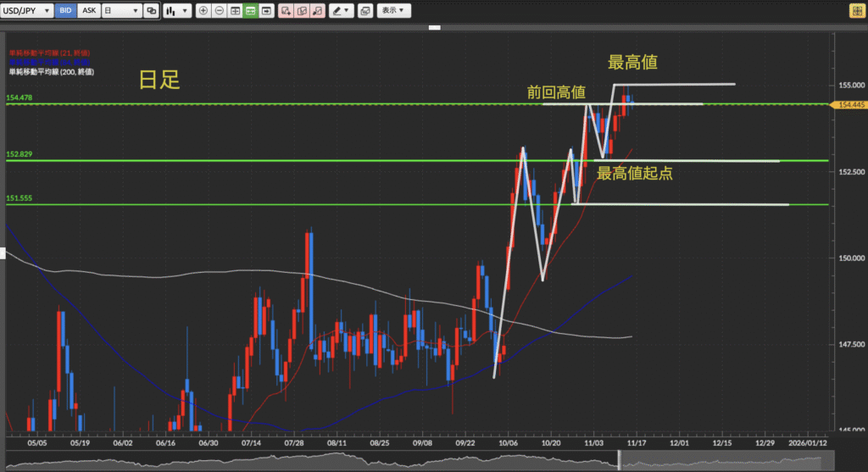The image size is (868, 472).
Task: Click the 200-period moving average legend label
Action: click(x=50, y=72)
